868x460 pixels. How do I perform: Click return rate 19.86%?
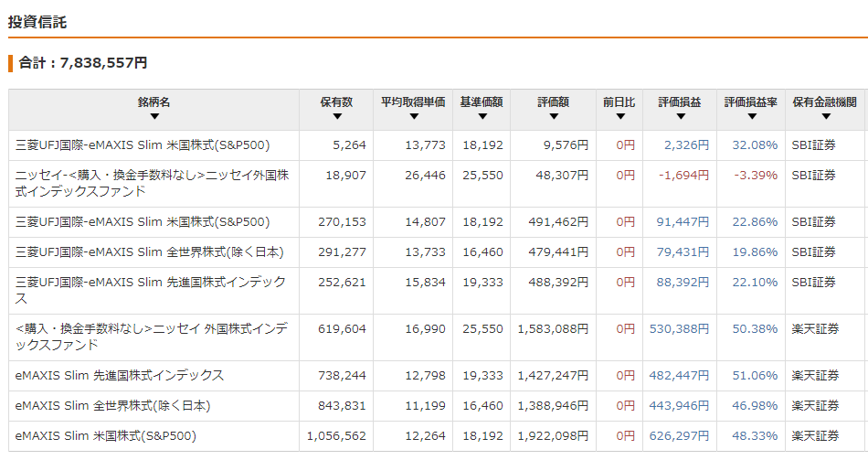pos(755,252)
